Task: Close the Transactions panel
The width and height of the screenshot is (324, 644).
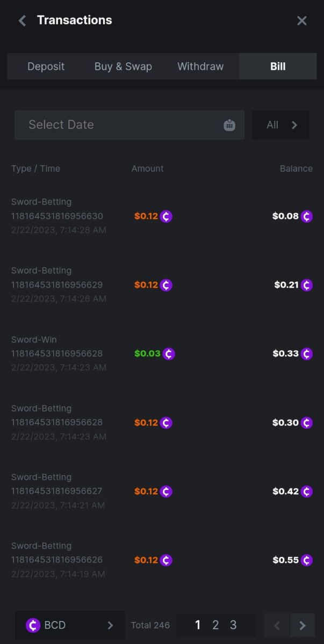Action: (302, 21)
